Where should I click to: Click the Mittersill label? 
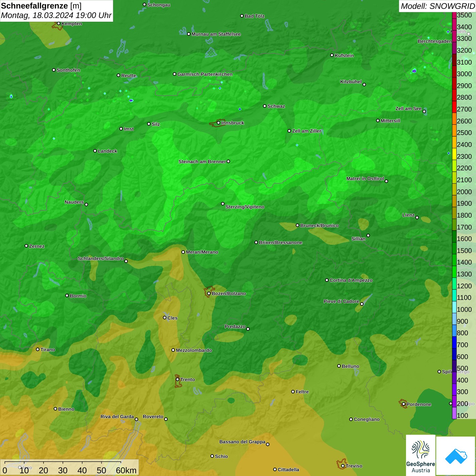390,121
